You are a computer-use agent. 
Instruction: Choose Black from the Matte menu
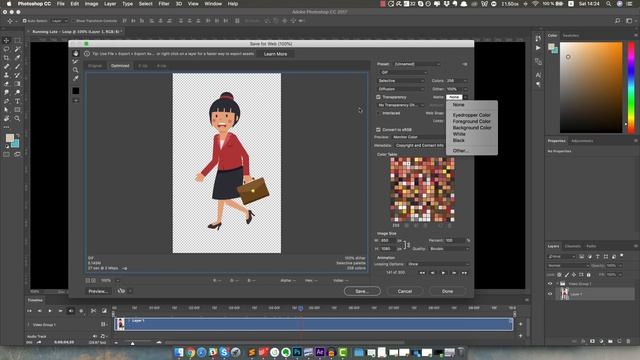(458, 140)
